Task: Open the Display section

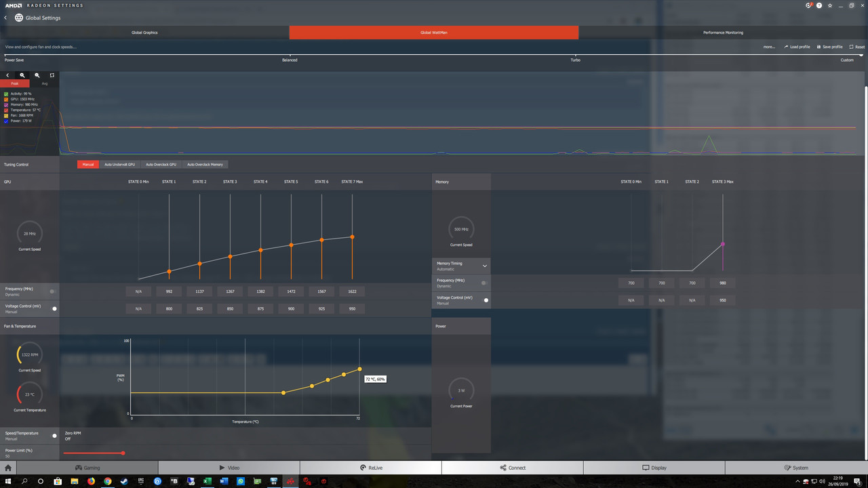Action: [x=654, y=468]
